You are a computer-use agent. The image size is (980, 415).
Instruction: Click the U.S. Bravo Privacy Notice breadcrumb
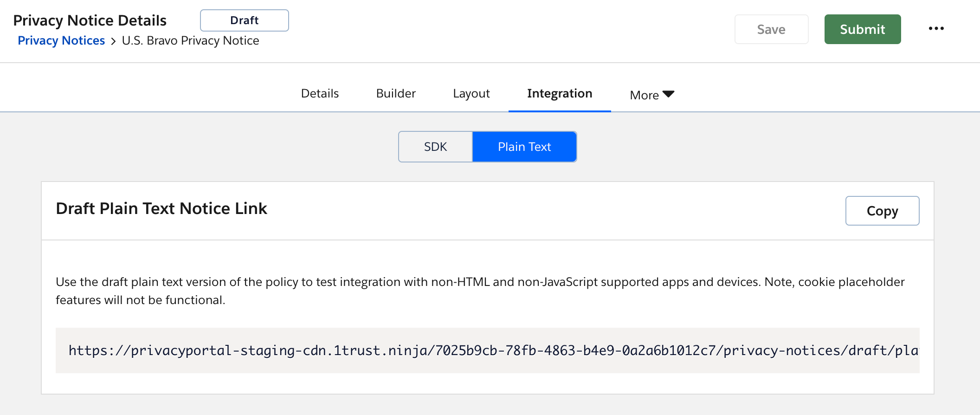[190, 41]
